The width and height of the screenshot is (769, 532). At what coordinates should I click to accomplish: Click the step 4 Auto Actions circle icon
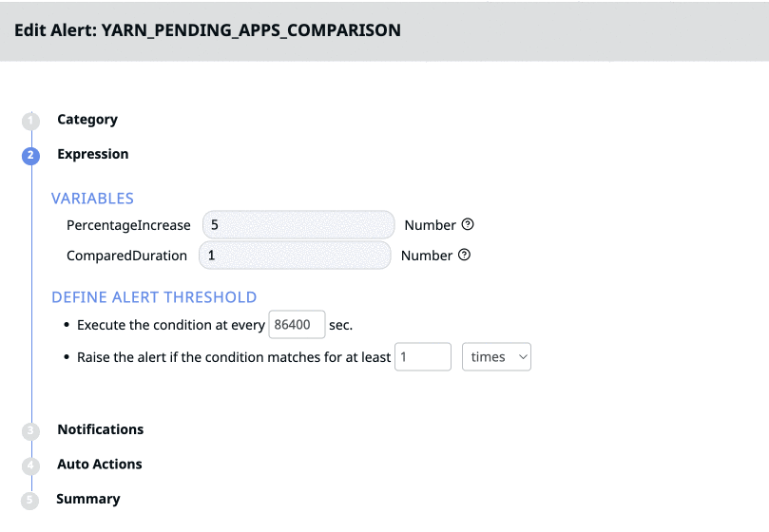pyautogui.click(x=30, y=465)
